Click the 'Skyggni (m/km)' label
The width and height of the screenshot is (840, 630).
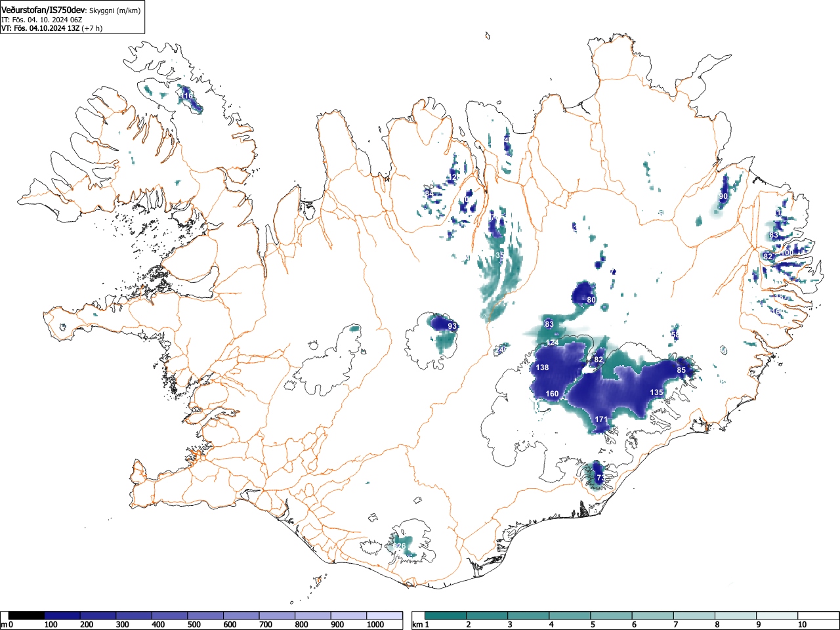click(114, 11)
